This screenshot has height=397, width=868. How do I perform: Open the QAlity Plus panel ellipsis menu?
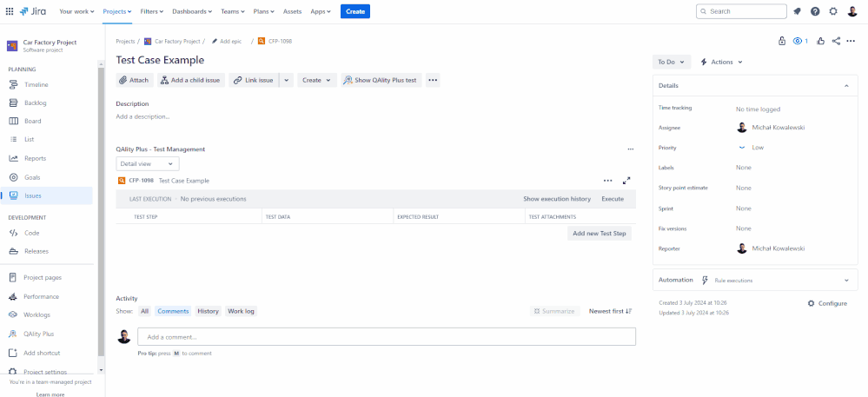pyautogui.click(x=631, y=149)
